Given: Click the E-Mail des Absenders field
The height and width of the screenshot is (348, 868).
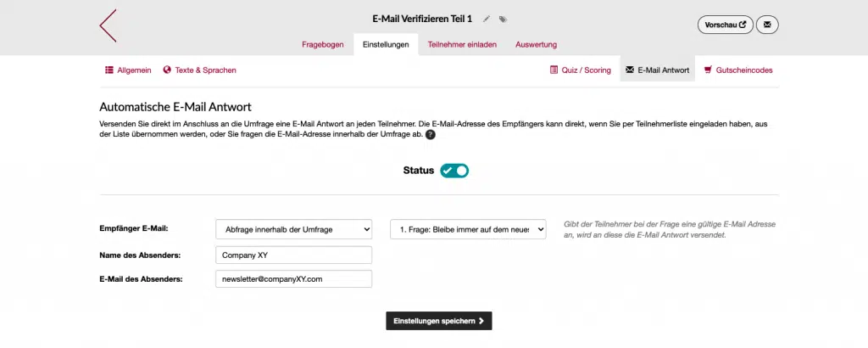Looking at the screenshot, I should 294,279.
